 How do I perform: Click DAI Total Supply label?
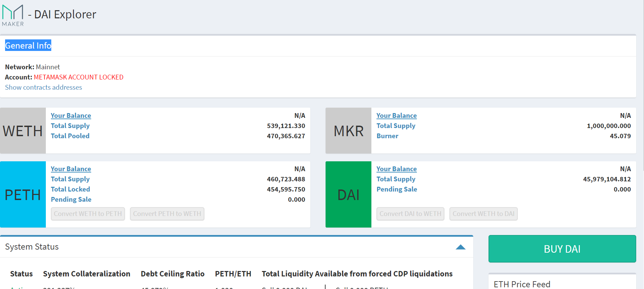click(x=396, y=179)
